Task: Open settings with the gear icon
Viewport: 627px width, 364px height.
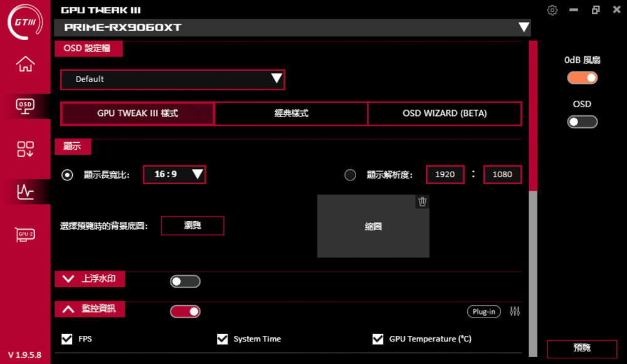Action: coord(552,10)
